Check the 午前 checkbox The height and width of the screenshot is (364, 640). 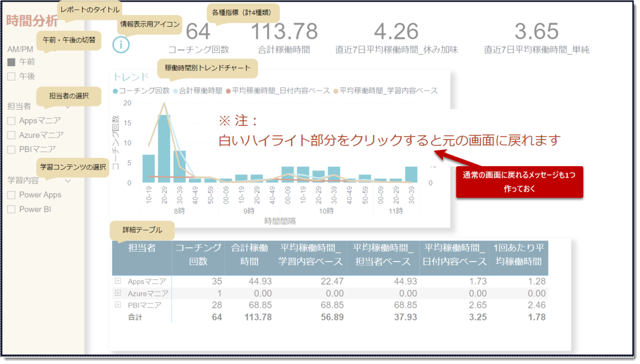[x=11, y=62]
